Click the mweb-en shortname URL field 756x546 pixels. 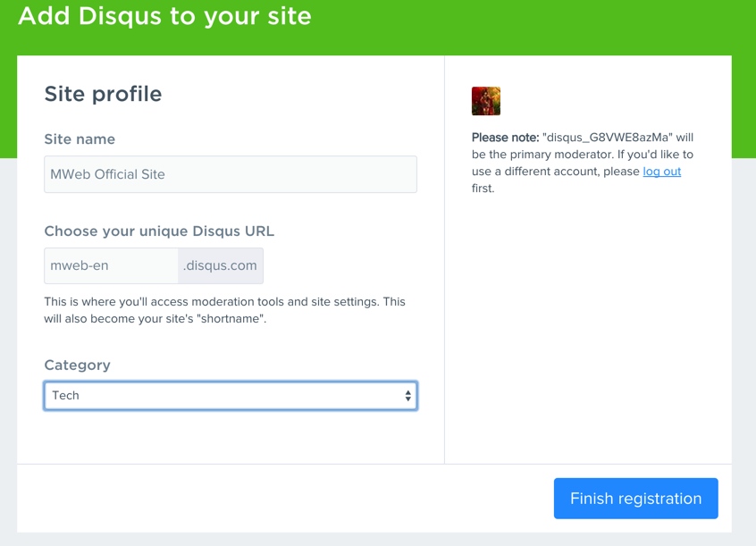point(110,265)
